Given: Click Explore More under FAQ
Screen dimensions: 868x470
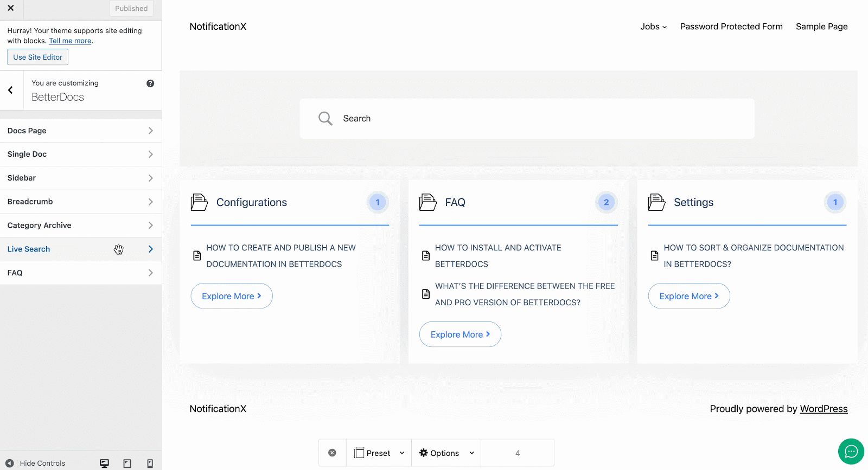Looking at the screenshot, I should coord(460,334).
